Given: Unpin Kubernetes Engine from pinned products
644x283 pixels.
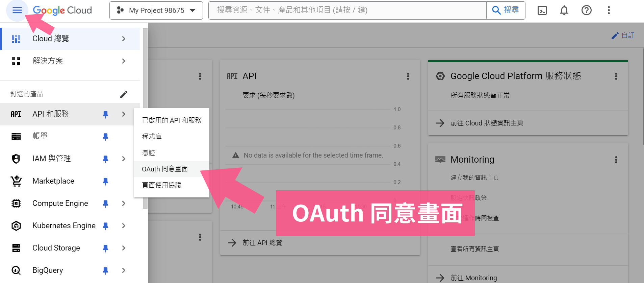Looking at the screenshot, I should click(105, 226).
